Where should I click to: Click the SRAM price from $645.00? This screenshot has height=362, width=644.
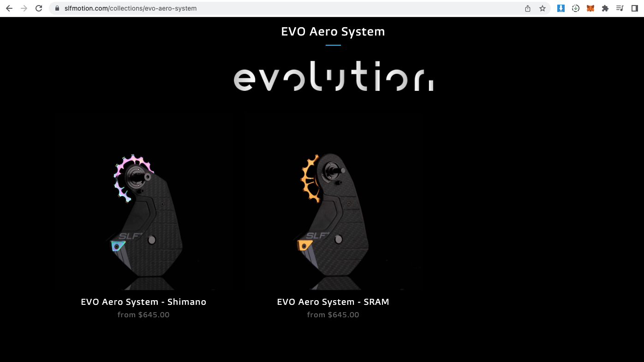click(x=333, y=315)
